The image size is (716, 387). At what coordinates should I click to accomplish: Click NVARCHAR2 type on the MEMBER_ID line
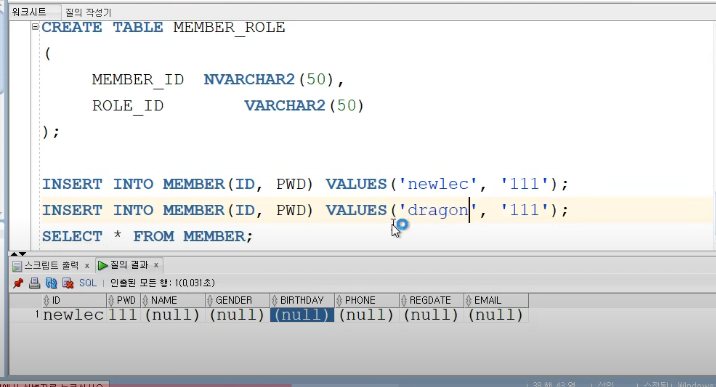pyautogui.click(x=249, y=79)
